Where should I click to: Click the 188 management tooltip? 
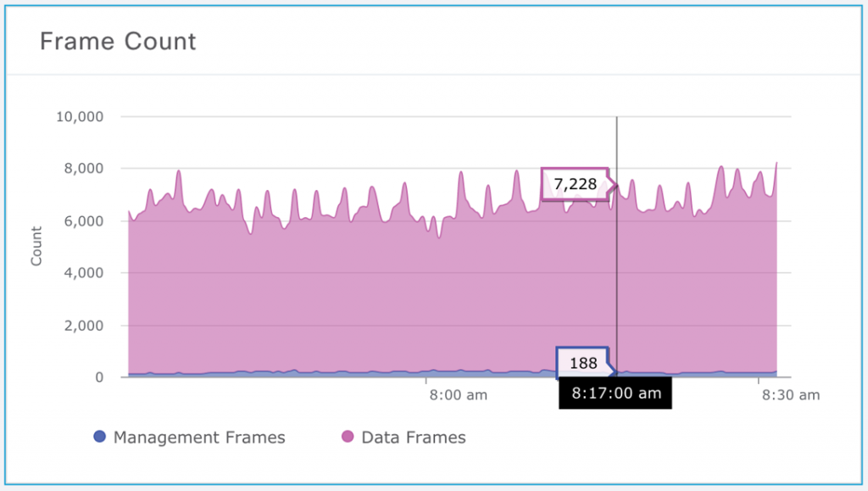pyautogui.click(x=582, y=364)
